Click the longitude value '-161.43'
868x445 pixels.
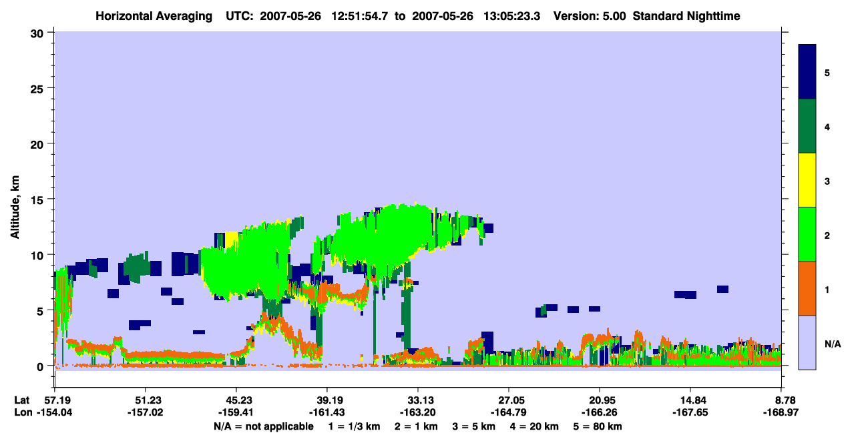327,413
